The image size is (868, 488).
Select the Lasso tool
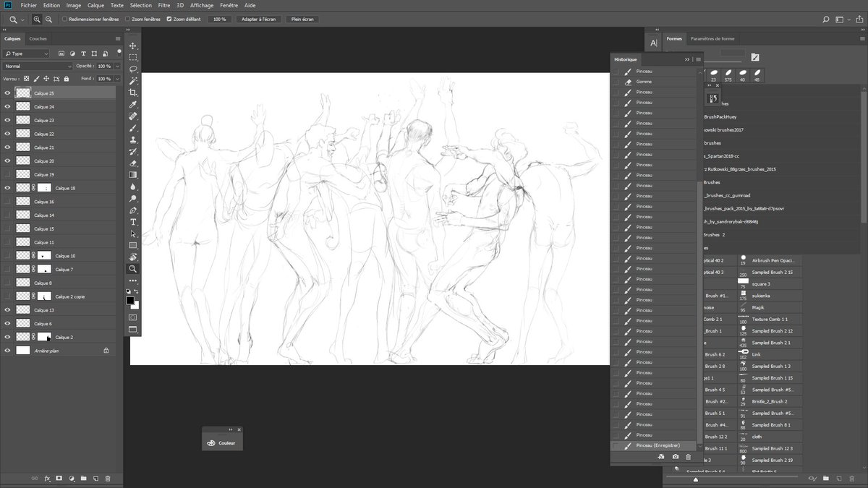click(x=133, y=69)
